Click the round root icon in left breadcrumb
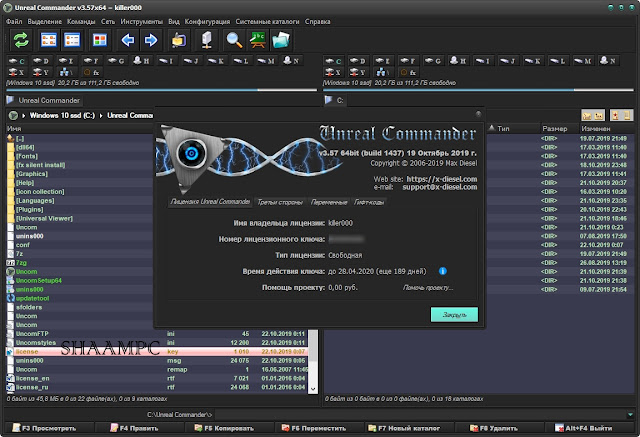The image size is (640, 437). (x=13, y=115)
